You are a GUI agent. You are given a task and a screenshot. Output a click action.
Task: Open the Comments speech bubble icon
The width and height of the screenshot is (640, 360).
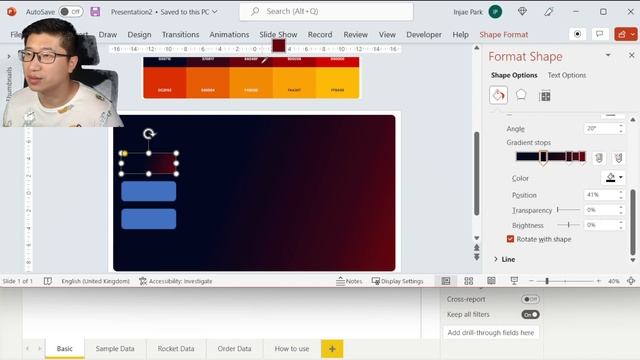pyautogui.click(x=599, y=34)
